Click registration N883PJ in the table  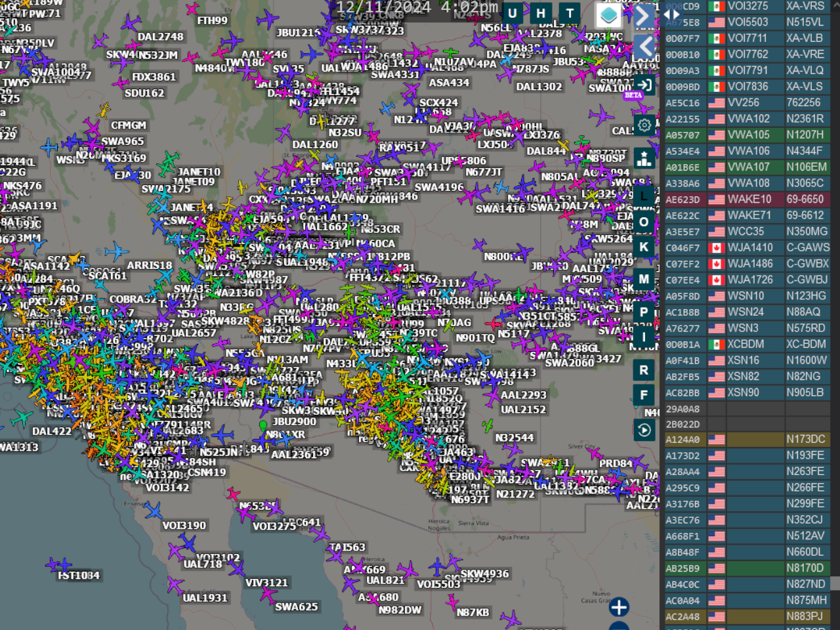click(x=805, y=616)
